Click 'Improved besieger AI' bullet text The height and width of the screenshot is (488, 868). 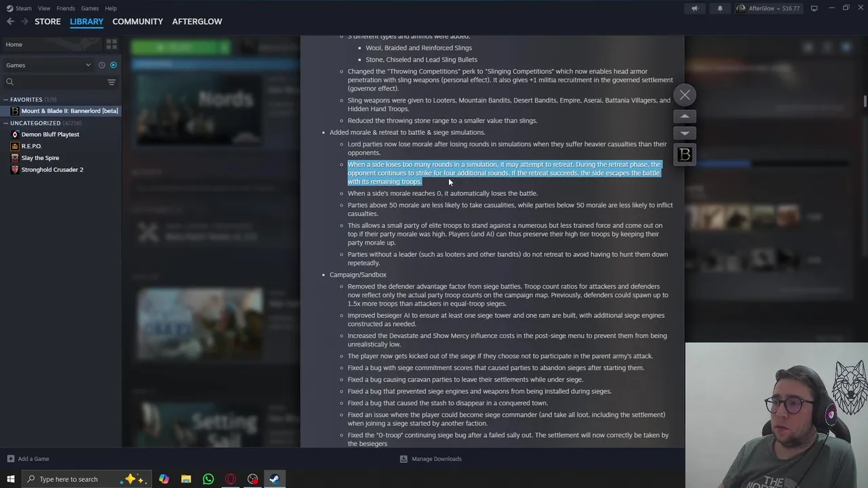tap(506, 319)
